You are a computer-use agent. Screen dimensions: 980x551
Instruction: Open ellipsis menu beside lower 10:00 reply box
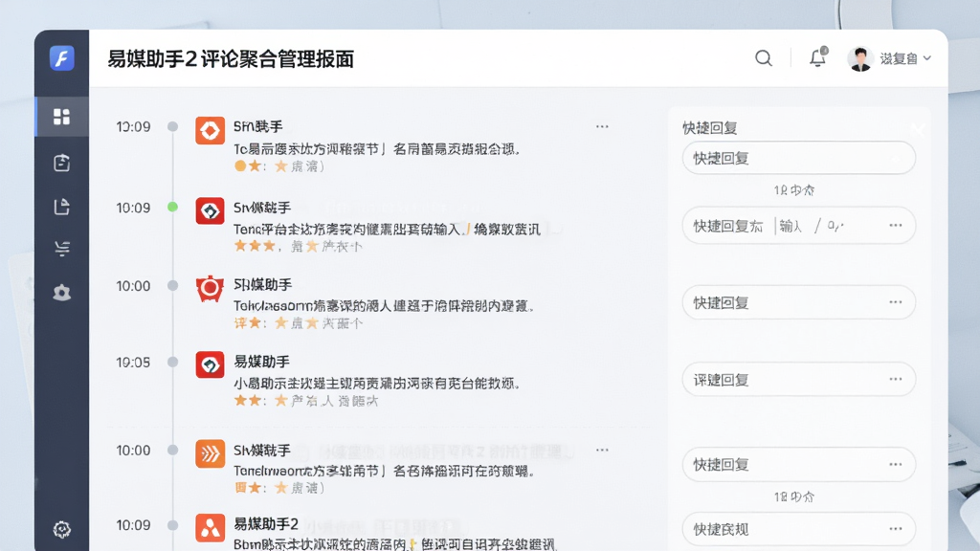(x=896, y=464)
